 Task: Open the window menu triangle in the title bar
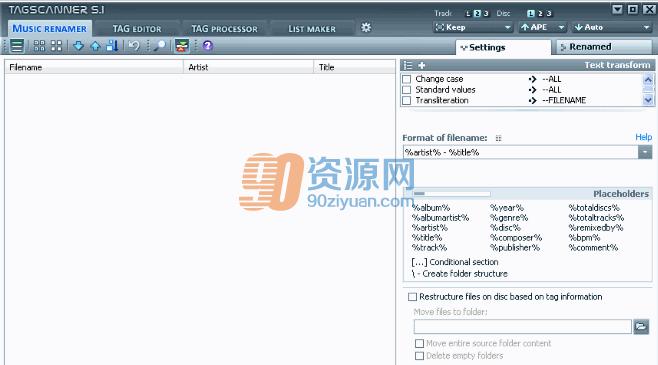(x=617, y=10)
